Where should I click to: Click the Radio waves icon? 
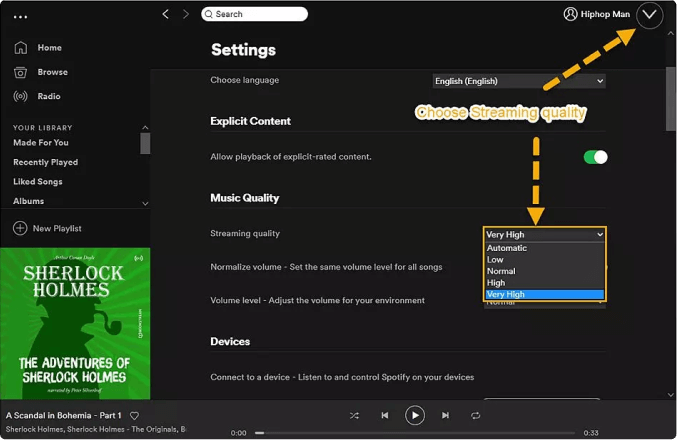click(x=20, y=96)
